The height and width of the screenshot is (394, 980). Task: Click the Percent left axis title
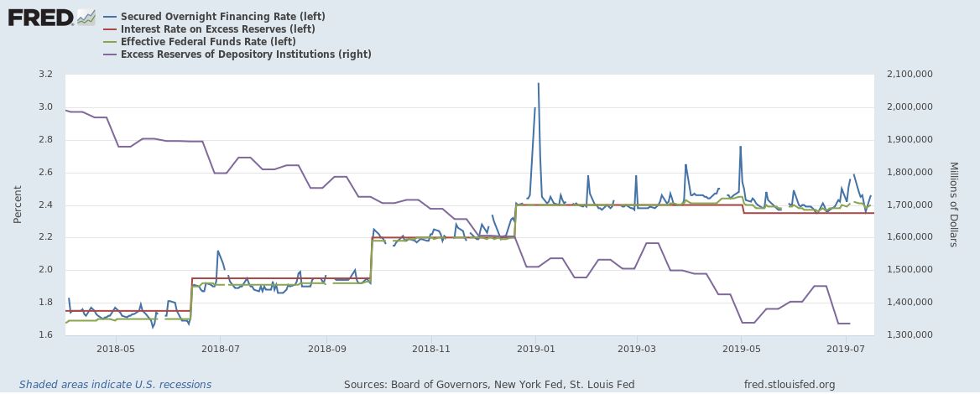[x=18, y=205]
